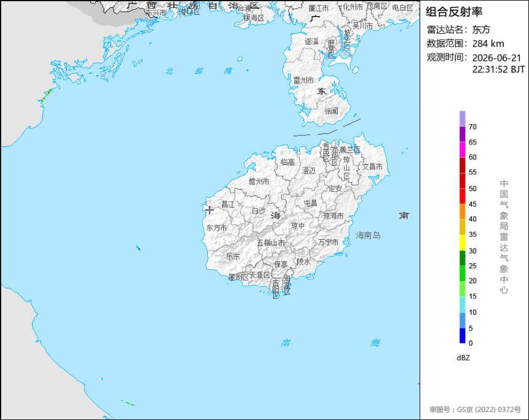The width and height of the screenshot is (529, 420).
Task: Click the cyan 10–15 dBZ swatch
Action: [462, 304]
